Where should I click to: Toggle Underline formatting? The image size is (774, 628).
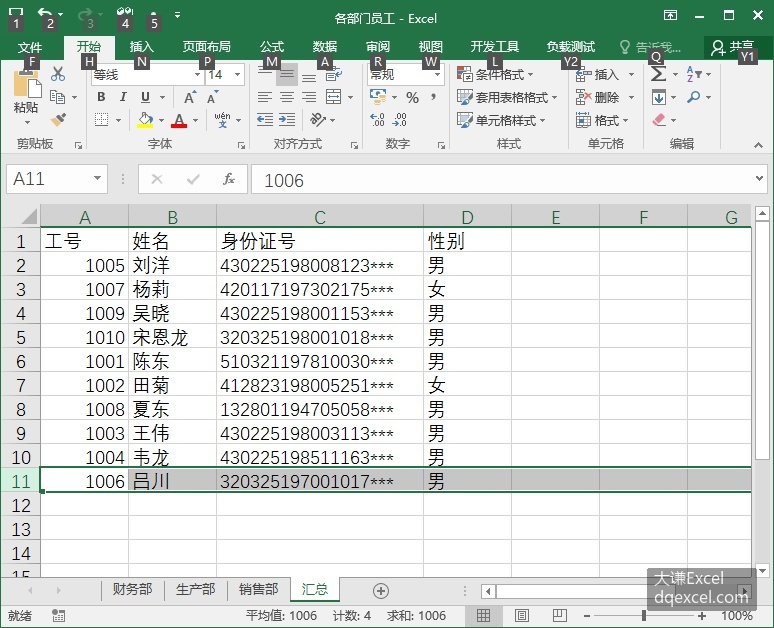point(145,97)
